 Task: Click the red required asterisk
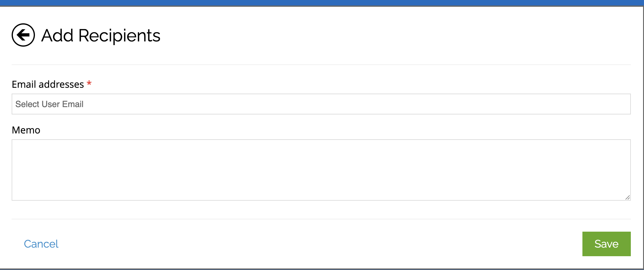pyautogui.click(x=89, y=83)
